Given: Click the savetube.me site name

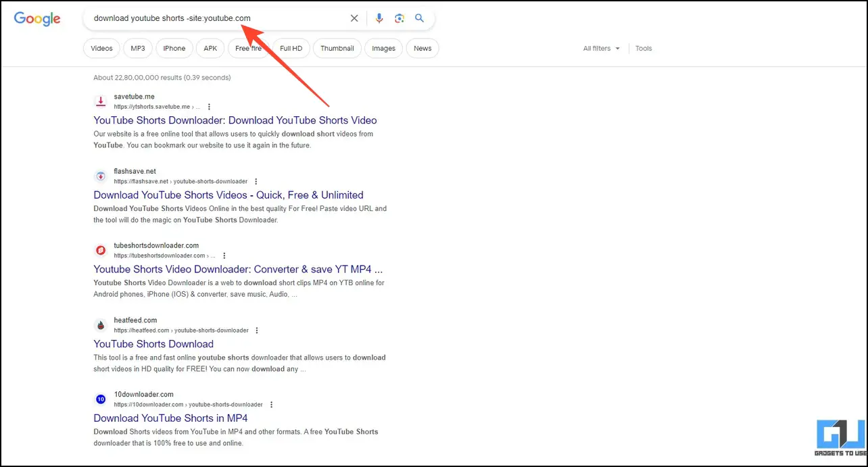Looking at the screenshot, I should click(x=134, y=97).
